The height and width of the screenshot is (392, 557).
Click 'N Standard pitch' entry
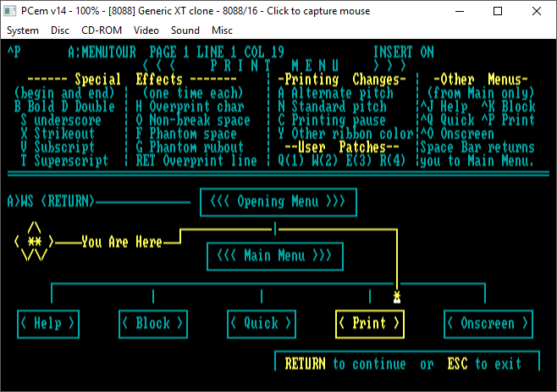click(x=333, y=107)
